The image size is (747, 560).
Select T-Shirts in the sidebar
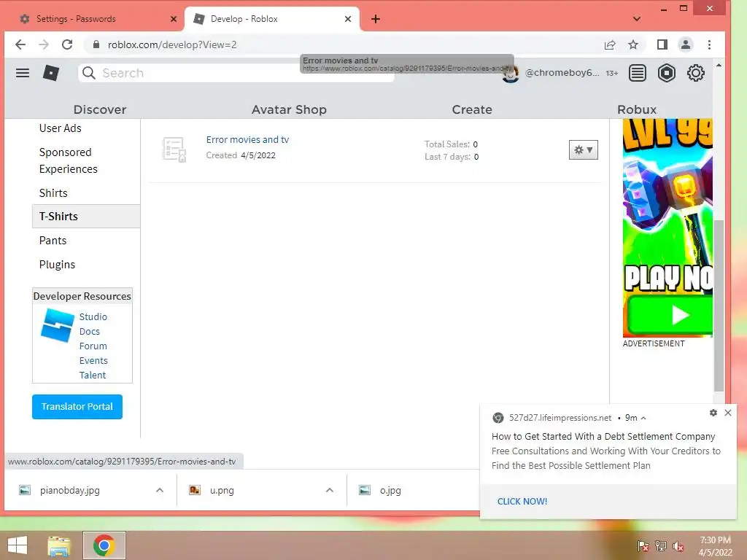[86, 216]
